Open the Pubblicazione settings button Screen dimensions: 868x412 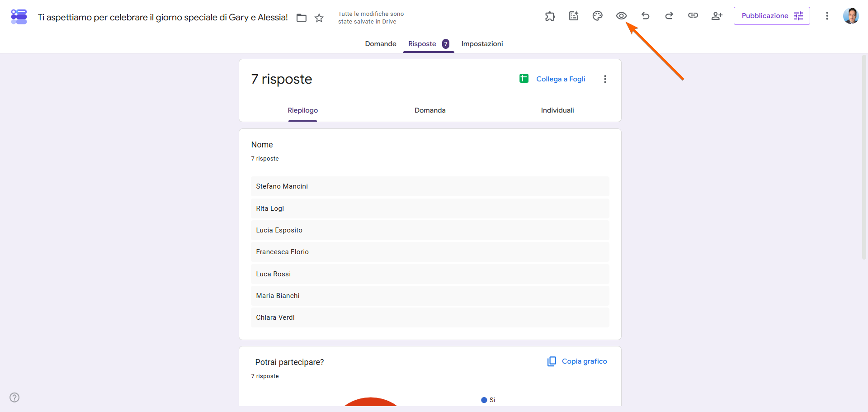tap(772, 16)
